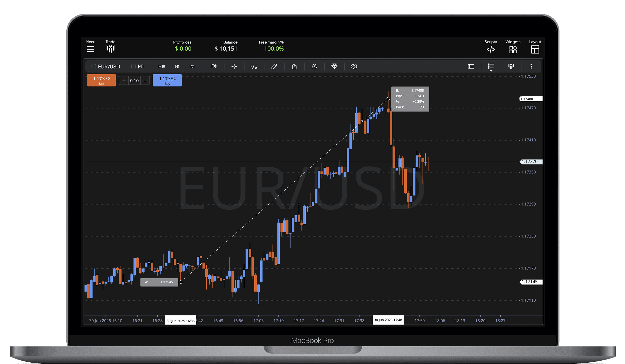The height and width of the screenshot is (364, 625).
Task: Click the share/export chart icon
Action: point(294,66)
